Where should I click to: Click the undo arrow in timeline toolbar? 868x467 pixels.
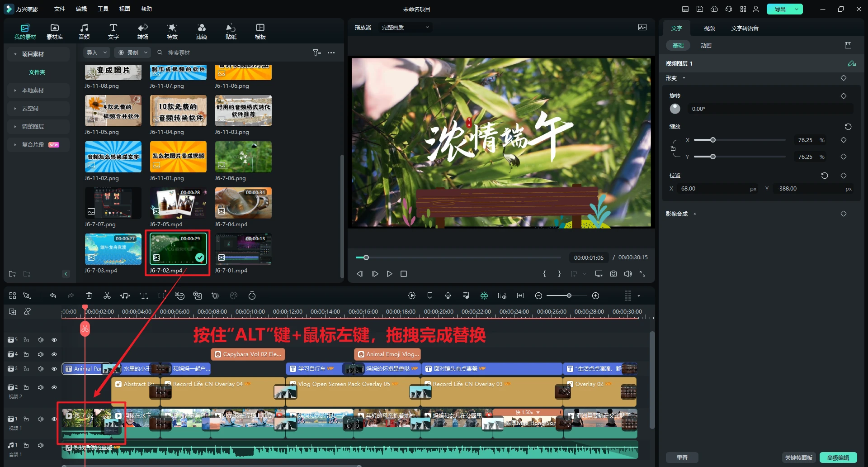(x=53, y=295)
